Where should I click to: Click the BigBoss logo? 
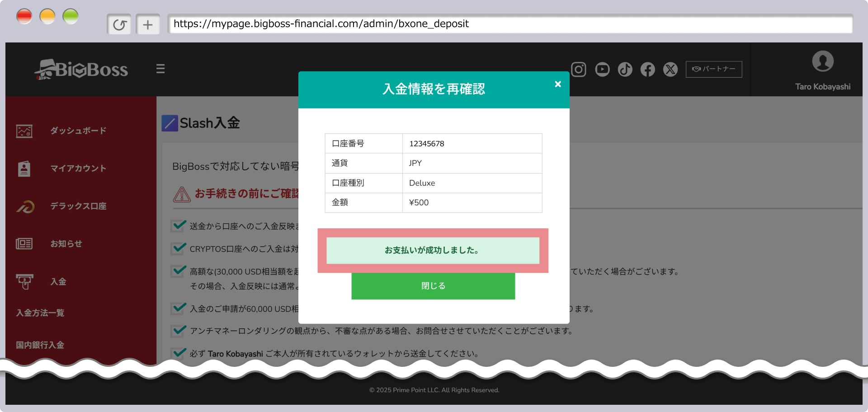(82, 70)
